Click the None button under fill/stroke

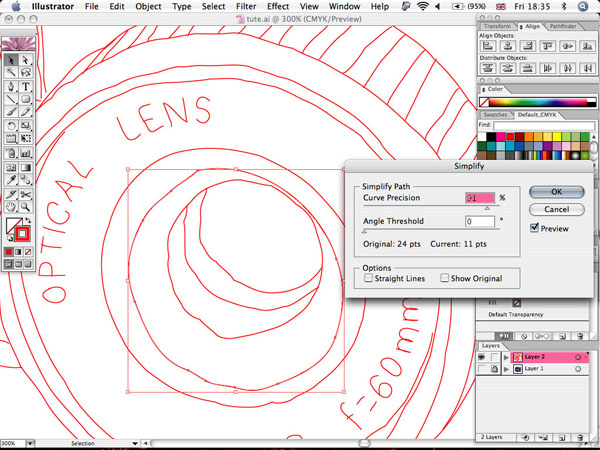(x=28, y=252)
